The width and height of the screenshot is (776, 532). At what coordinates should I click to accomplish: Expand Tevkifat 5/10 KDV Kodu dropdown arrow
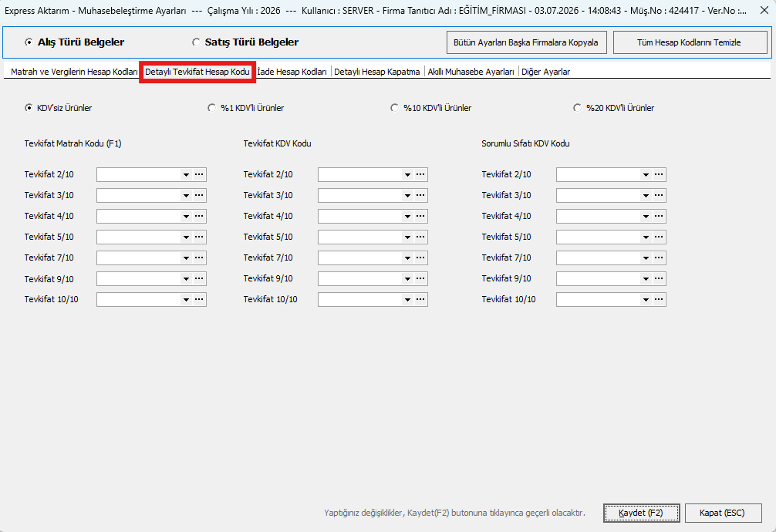coord(407,237)
